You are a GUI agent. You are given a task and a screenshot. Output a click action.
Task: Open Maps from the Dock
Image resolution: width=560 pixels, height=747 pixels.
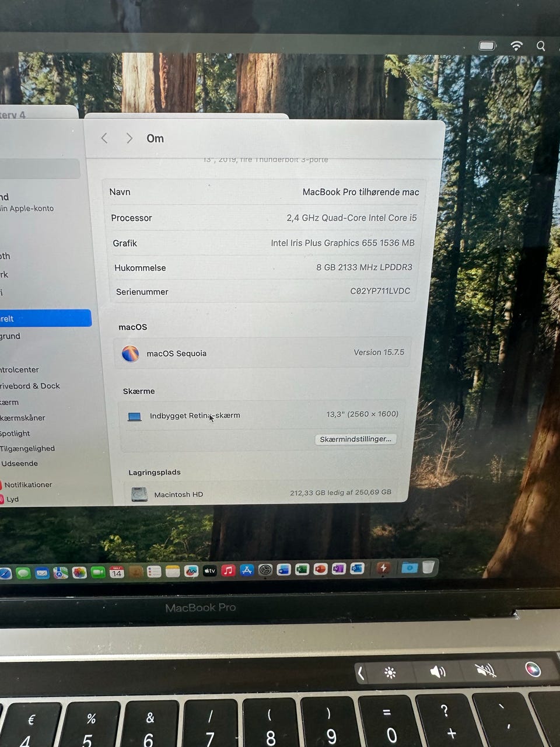(x=61, y=573)
